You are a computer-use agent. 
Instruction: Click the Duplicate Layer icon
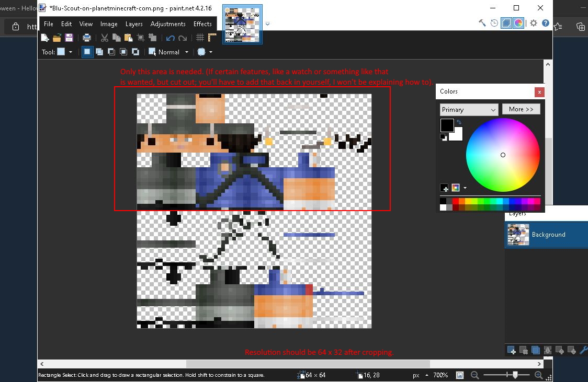click(536, 351)
